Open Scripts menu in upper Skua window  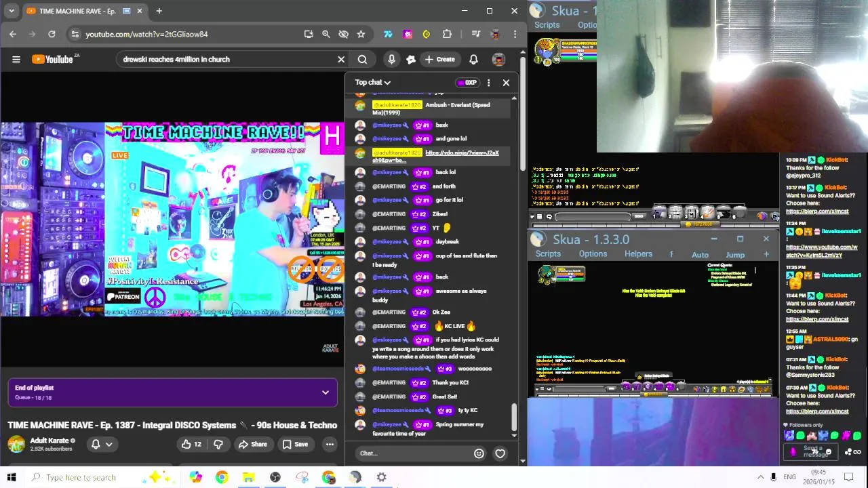pos(547,25)
